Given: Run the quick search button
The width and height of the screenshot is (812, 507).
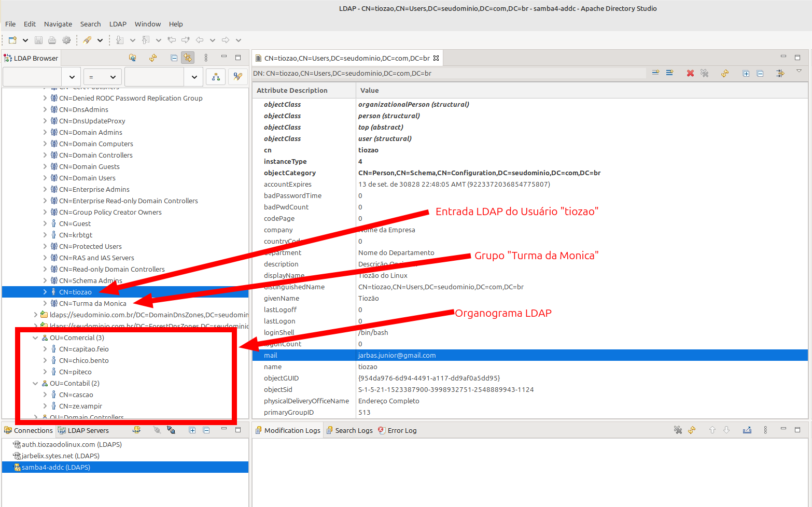Looking at the screenshot, I should click(x=237, y=77).
